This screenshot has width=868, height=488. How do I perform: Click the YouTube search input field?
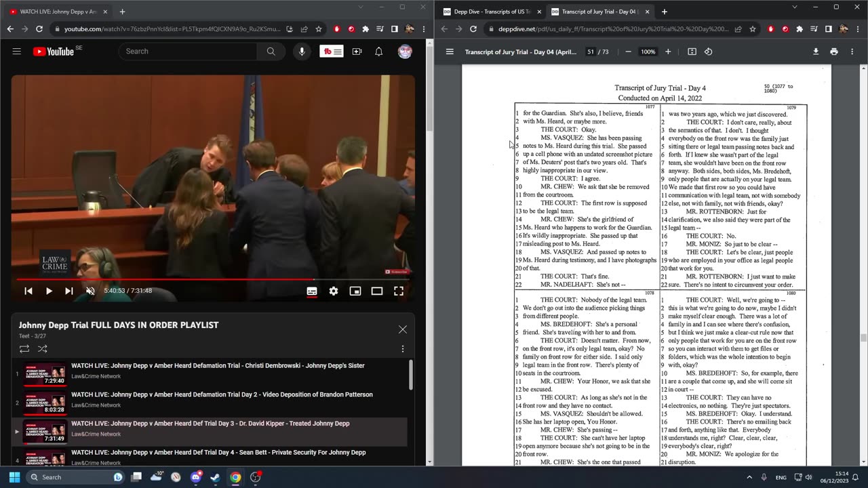click(187, 52)
